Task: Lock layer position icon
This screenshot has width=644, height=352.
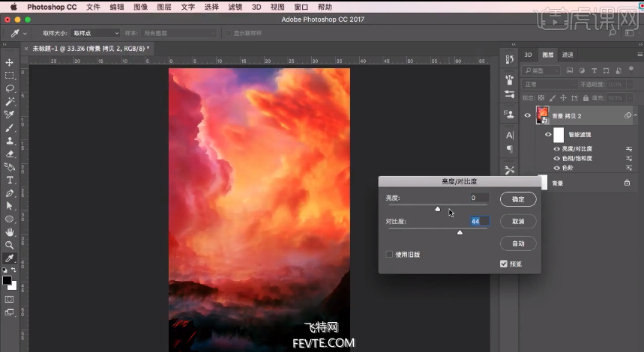Action: tap(563, 98)
